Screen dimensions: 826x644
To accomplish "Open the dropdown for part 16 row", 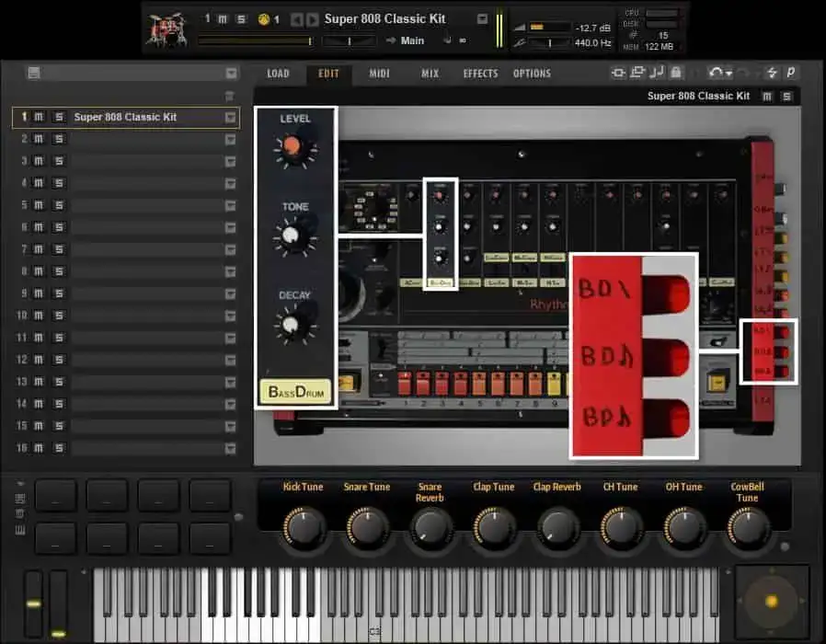I will 231,448.
